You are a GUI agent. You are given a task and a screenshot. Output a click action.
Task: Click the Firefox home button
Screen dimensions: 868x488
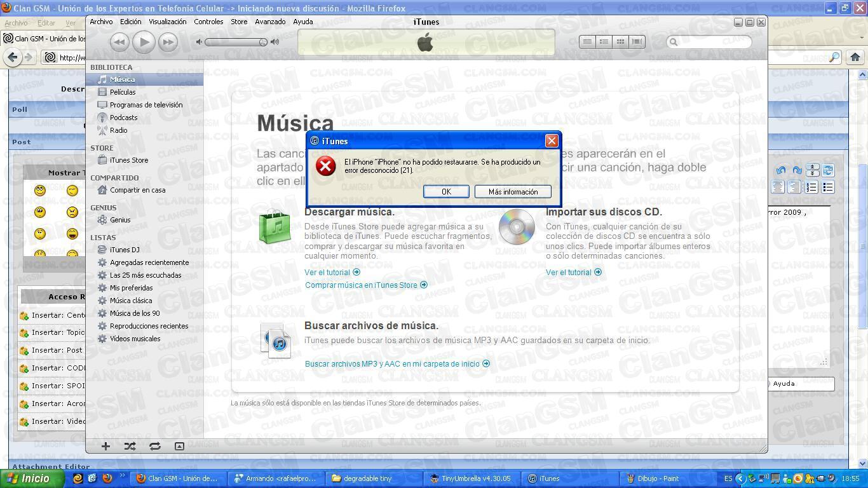855,57
